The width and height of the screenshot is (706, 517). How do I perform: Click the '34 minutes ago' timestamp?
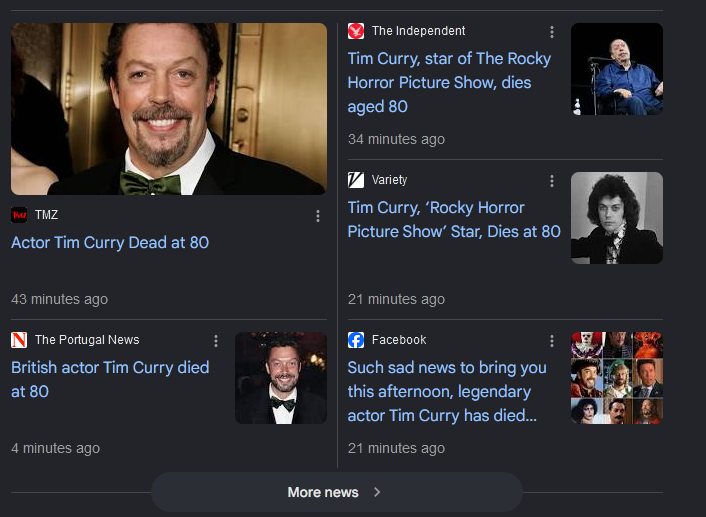coord(396,140)
